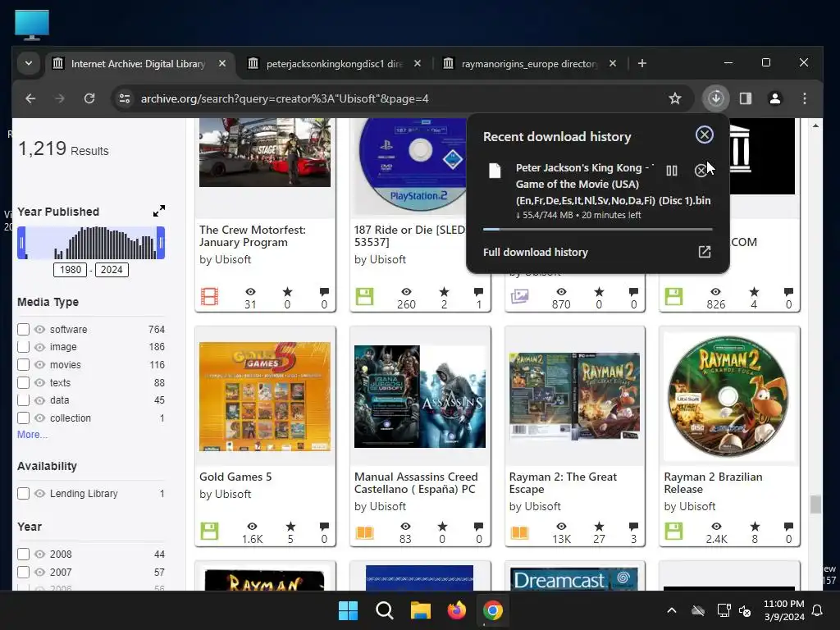Cancel the King Kong download
Image resolution: width=840 pixels, height=630 pixels.
click(701, 171)
